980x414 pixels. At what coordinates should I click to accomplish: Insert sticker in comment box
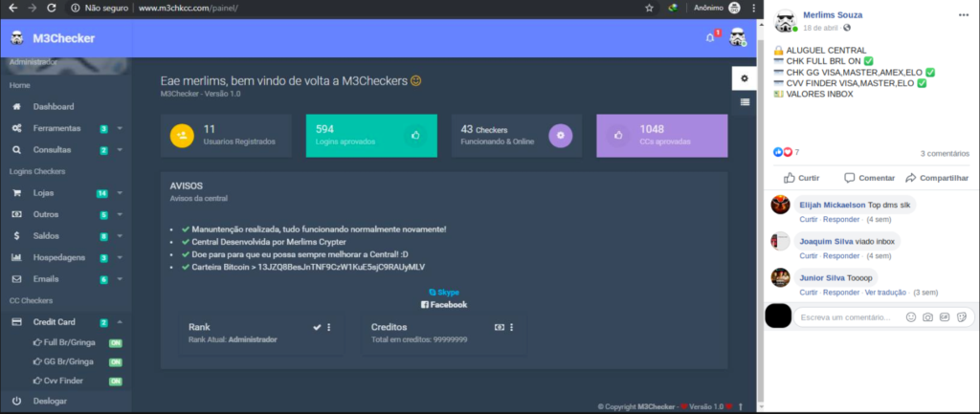point(961,317)
